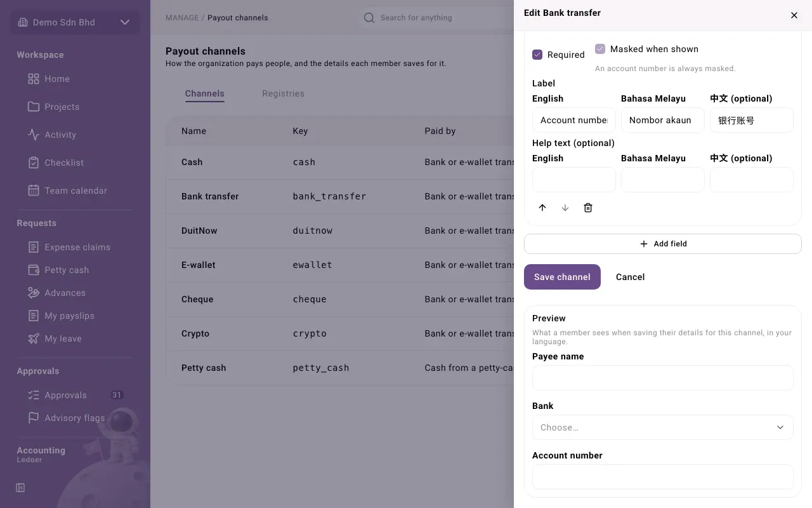Screen dimensions: 812x508
Task: Collapse the sidebar with the panel icon
Action: tap(20, 488)
